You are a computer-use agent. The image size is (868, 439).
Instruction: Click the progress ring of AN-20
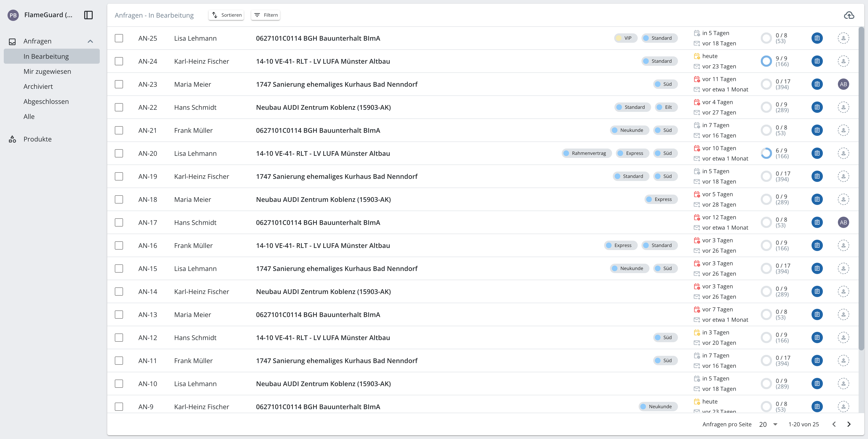(x=766, y=153)
